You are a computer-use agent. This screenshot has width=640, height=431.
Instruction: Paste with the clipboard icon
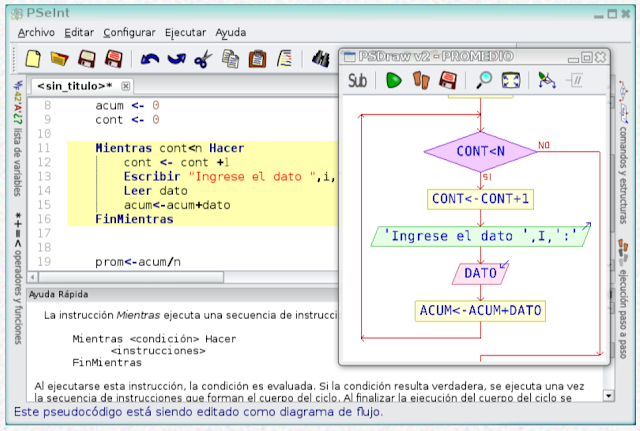(258, 59)
